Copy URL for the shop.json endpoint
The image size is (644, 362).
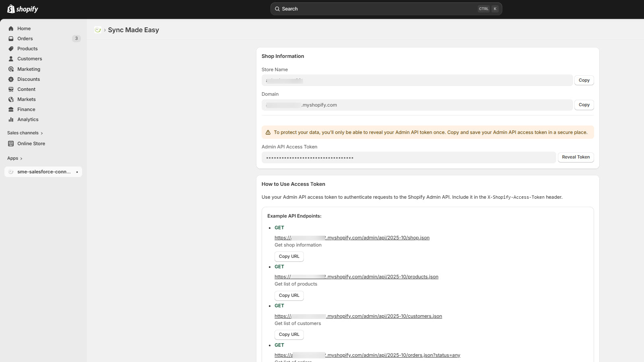289,257
